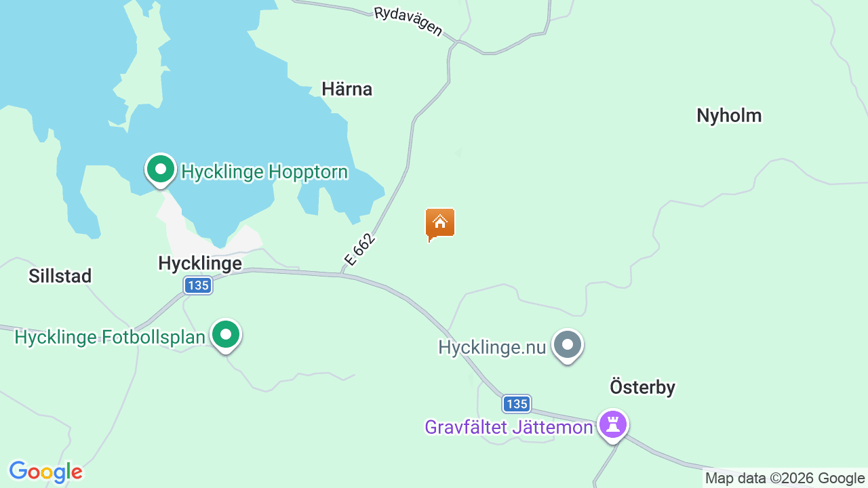Click the Hycklinge.nu text label
Screen dimensions: 868x488
coord(492,348)
